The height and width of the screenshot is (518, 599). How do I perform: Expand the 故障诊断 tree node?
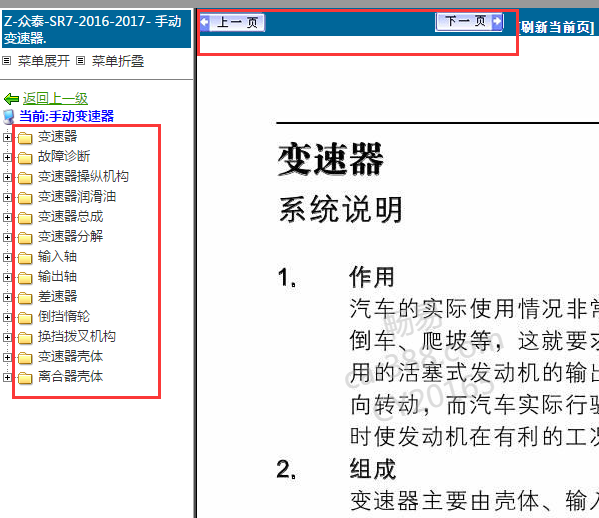tap(7, 157)
